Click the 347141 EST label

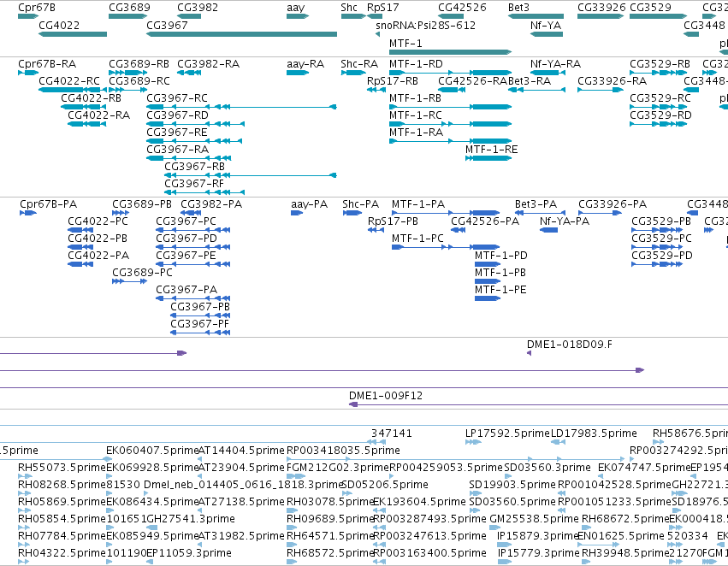[x=392, y=433]
